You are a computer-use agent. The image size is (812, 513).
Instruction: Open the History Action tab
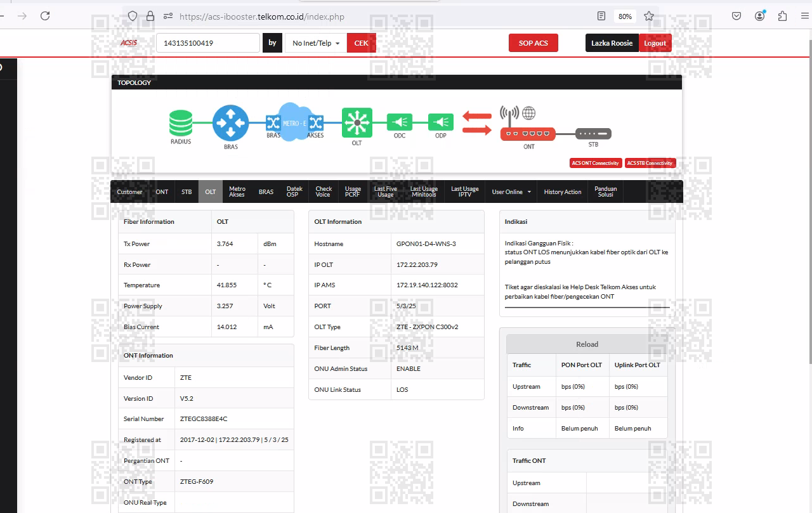[x=563, y=192]
